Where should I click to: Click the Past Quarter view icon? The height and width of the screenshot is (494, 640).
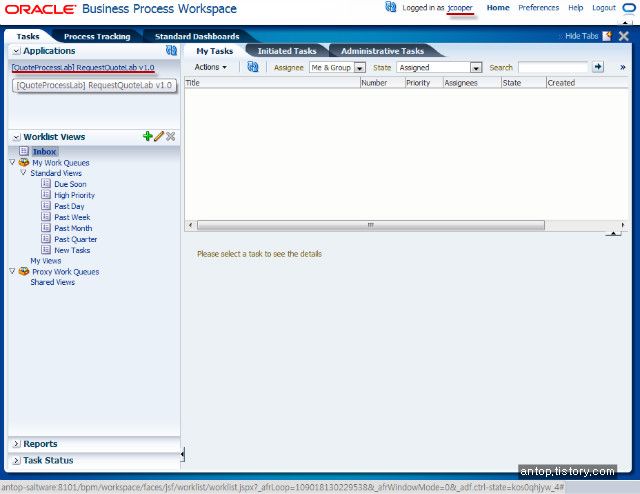pos(46,239)
